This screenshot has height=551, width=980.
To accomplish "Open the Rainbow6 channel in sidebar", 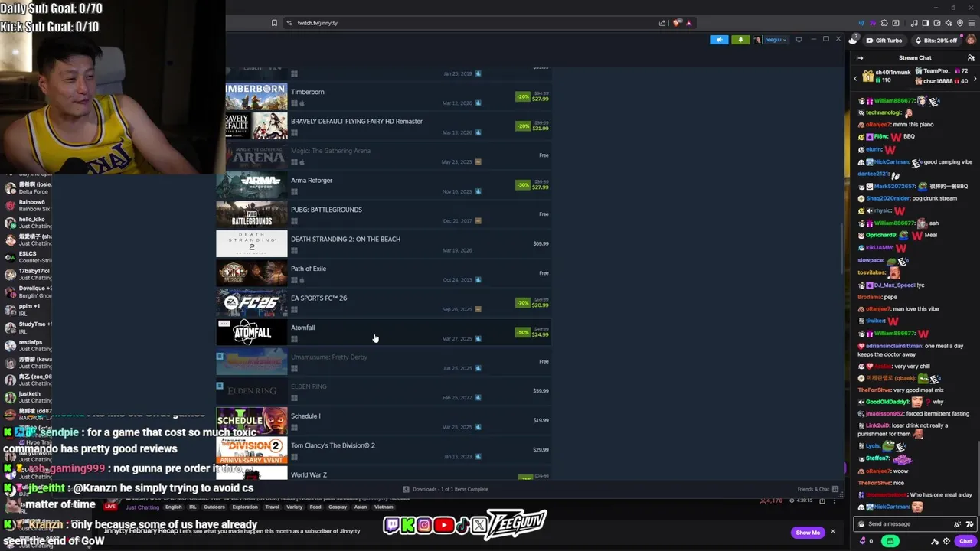I will (27, 205).
